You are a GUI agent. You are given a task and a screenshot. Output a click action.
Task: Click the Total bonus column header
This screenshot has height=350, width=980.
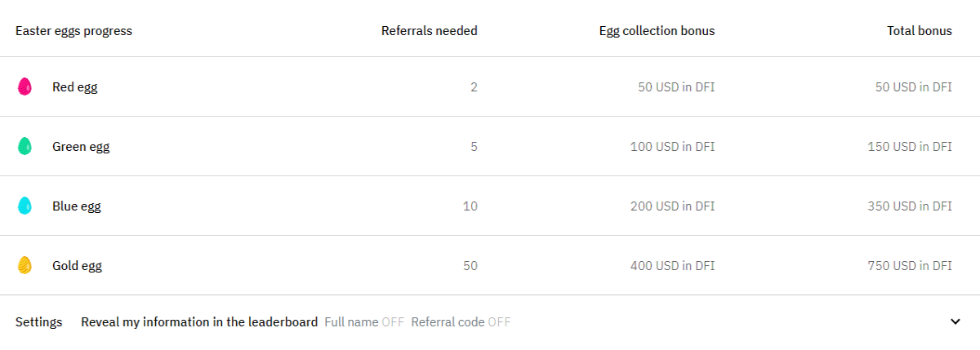(x=920, y=31)
